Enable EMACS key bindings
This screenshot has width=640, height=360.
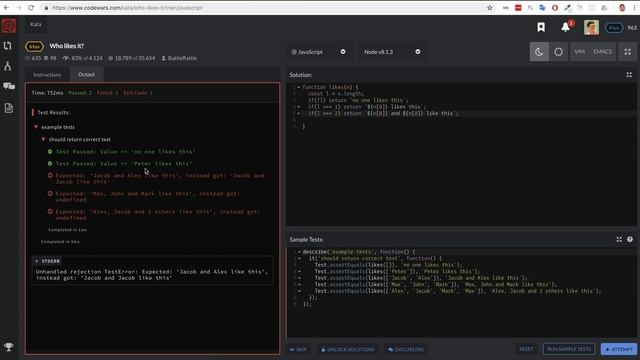602,52
